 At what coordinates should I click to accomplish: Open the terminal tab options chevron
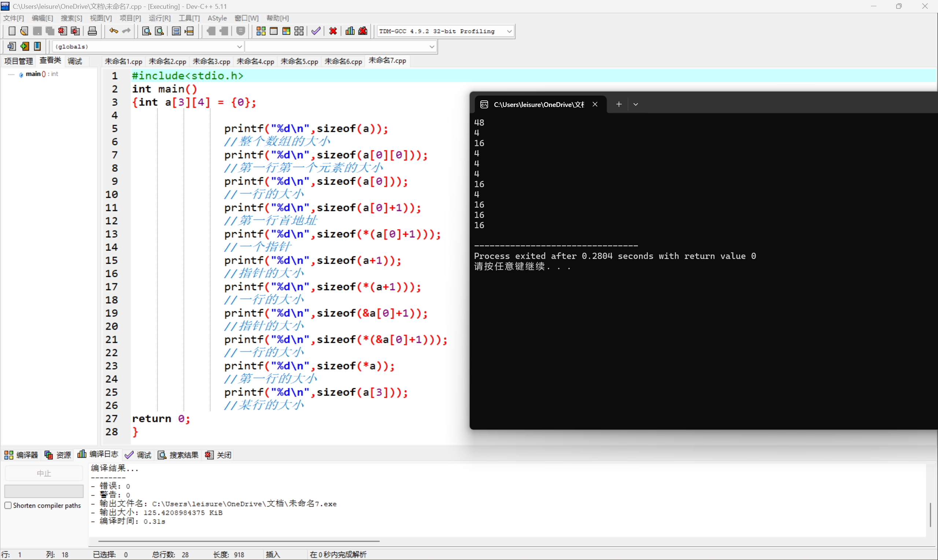tap(636, 104)
